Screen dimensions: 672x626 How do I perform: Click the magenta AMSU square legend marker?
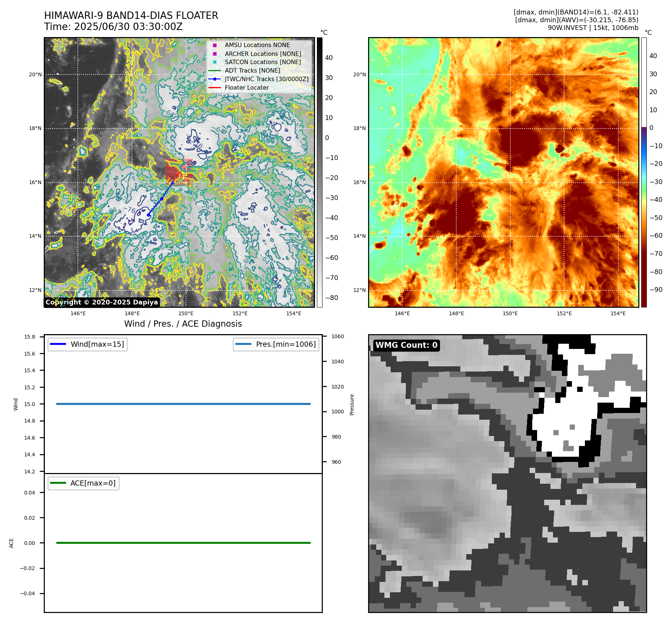coord(215,45)
